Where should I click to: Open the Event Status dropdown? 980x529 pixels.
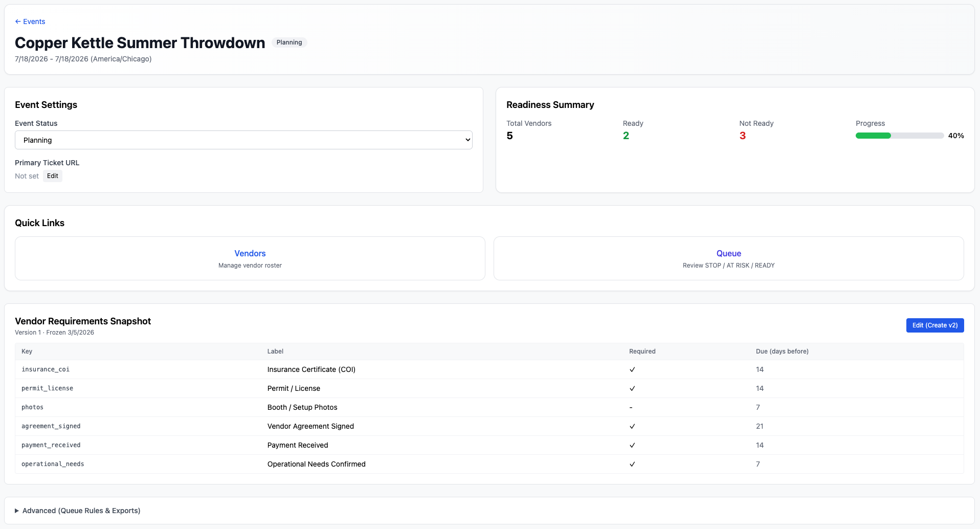243,140
